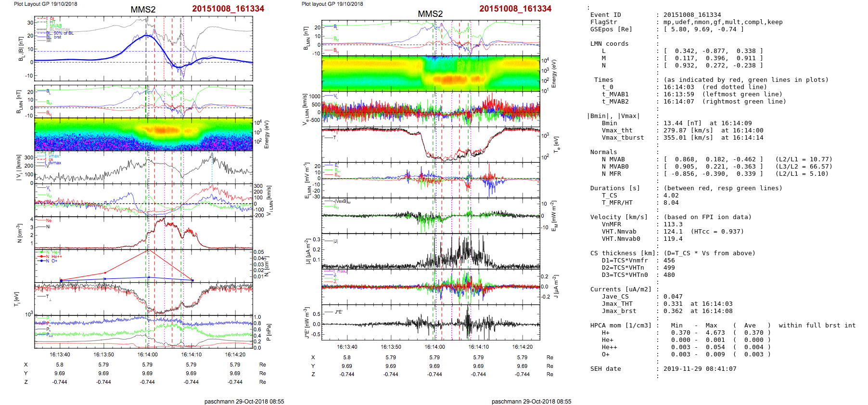The width and height of the screenshot is (868, 405).
Task: Click the "|Bmin|, |Vmax|" heading
Action: tap(613, 116)
